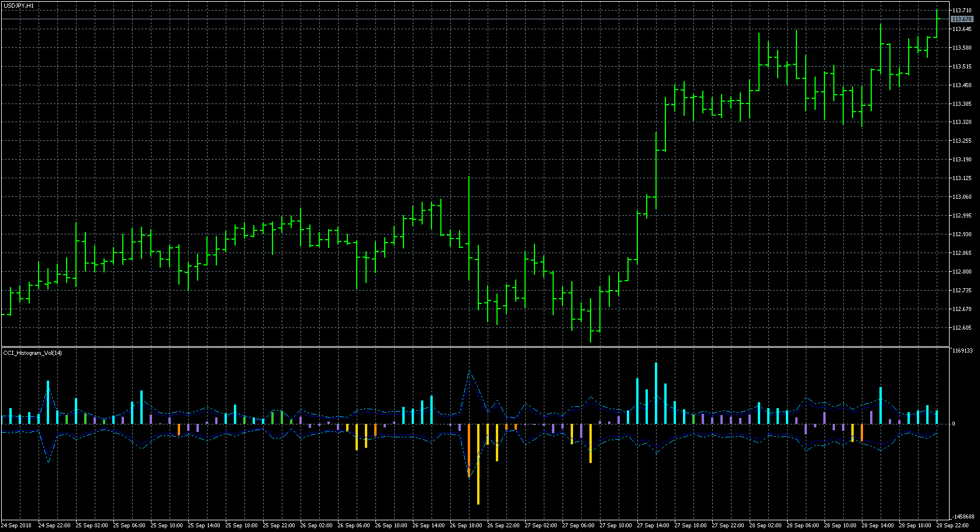This screenshot has height=532, width=980.
Task: Click the 113.710 price scale label
Action: [962, 11]
